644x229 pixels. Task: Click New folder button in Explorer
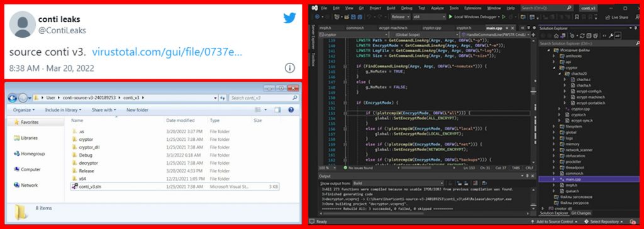[137, 109]
